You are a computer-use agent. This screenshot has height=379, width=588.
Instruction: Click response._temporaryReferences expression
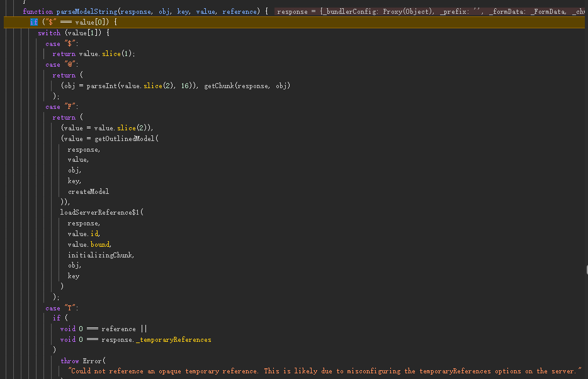(x=156, y=339)
